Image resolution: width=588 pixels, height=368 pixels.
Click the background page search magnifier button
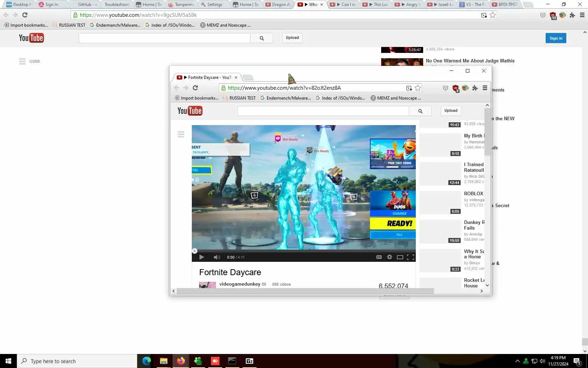[x=262, y=38]
